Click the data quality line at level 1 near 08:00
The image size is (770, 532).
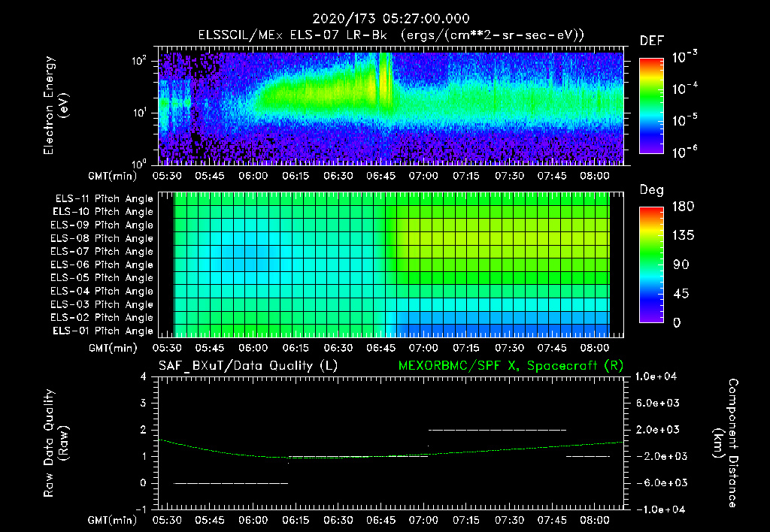[x=588, y=456]
